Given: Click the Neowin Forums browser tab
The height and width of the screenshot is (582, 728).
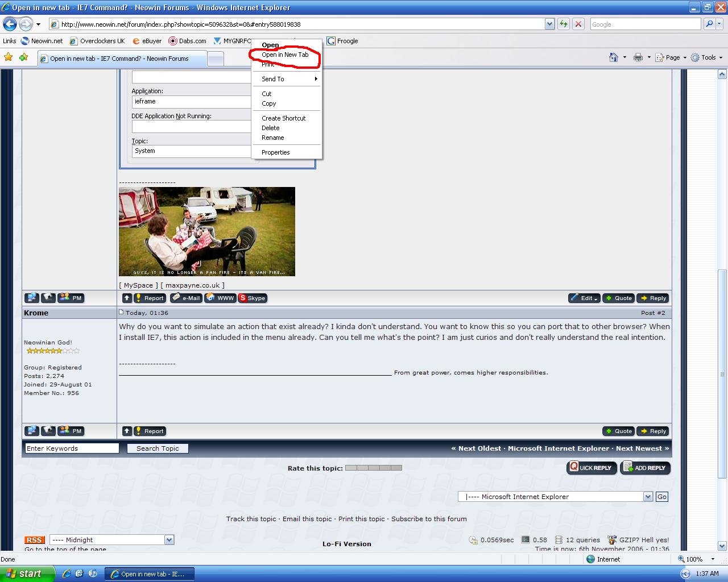Looking at the screenshot, I should pos(122,59).
